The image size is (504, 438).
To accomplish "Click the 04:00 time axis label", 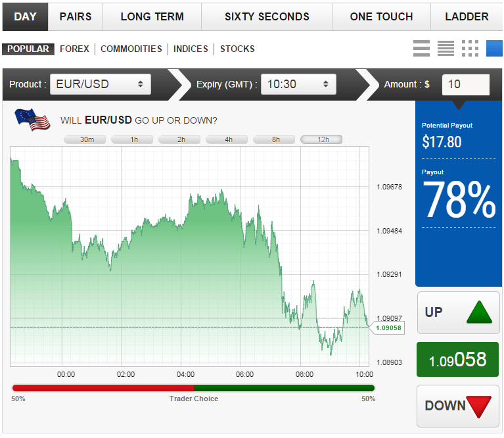I will 185,374.
